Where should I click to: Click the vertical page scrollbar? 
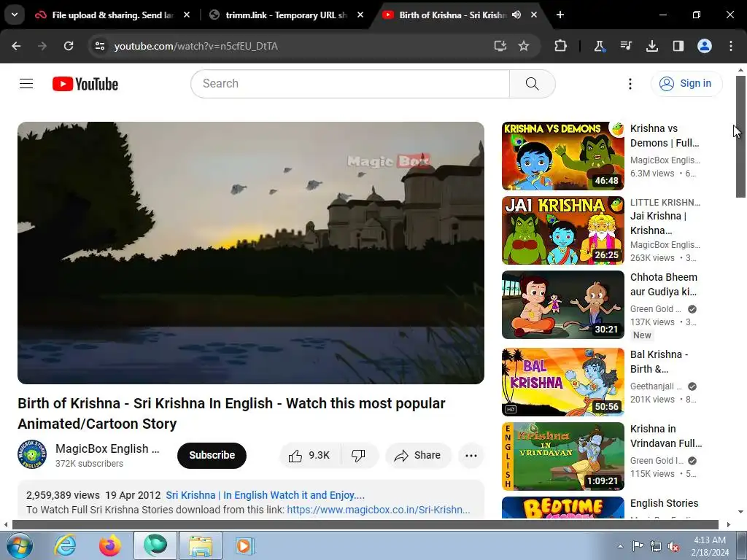click(x=740, y=136)
